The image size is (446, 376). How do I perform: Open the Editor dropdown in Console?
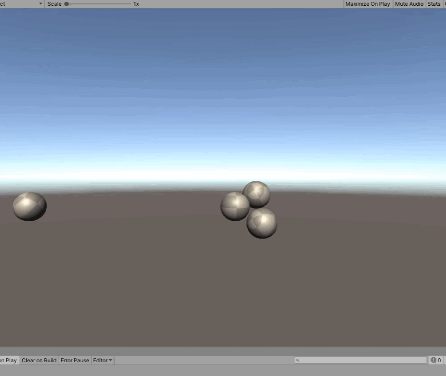(x=103, y=360)
